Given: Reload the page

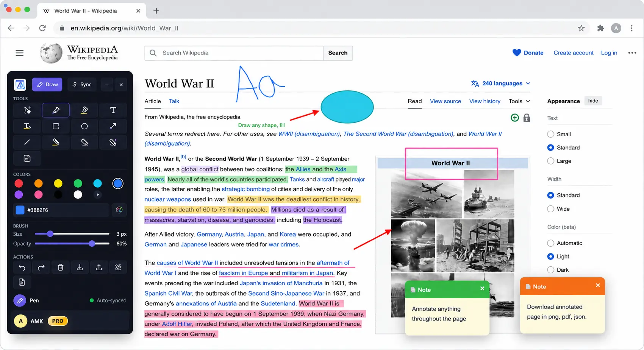Looking at the screenshot, I should click(x=42, y=28).
